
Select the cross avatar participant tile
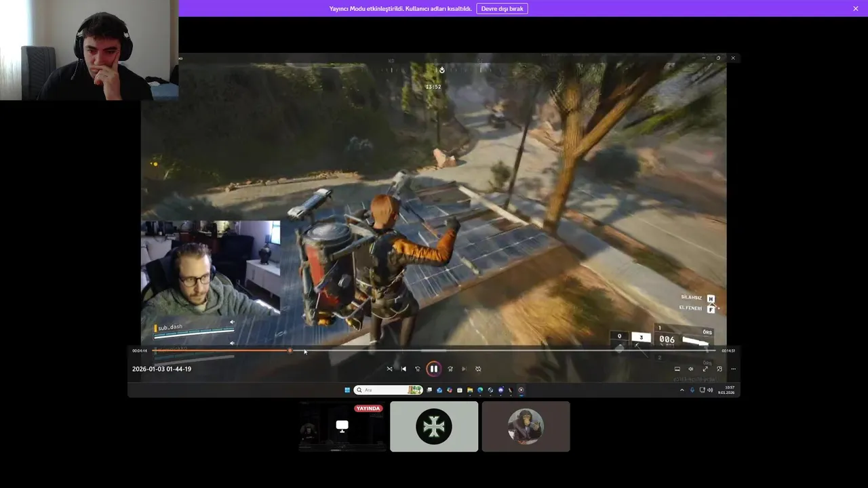434,426
